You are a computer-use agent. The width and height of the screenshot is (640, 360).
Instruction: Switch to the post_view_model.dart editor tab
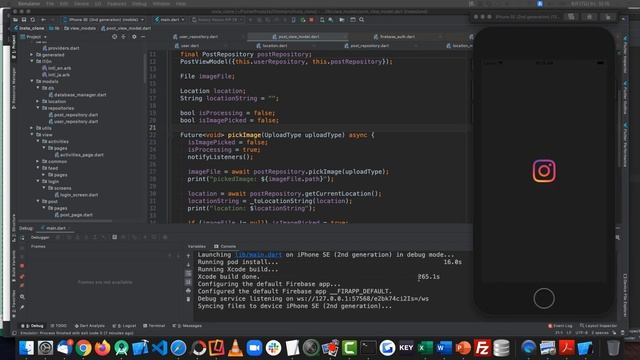[298, 37]
